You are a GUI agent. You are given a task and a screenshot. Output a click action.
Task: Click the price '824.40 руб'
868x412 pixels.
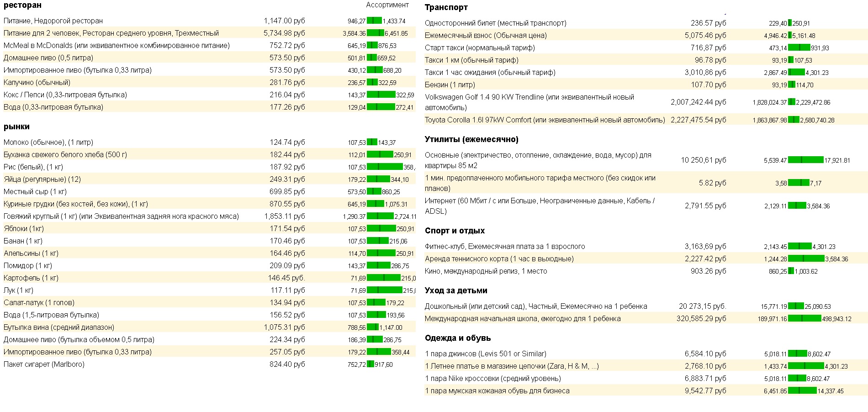click(287, 364)
